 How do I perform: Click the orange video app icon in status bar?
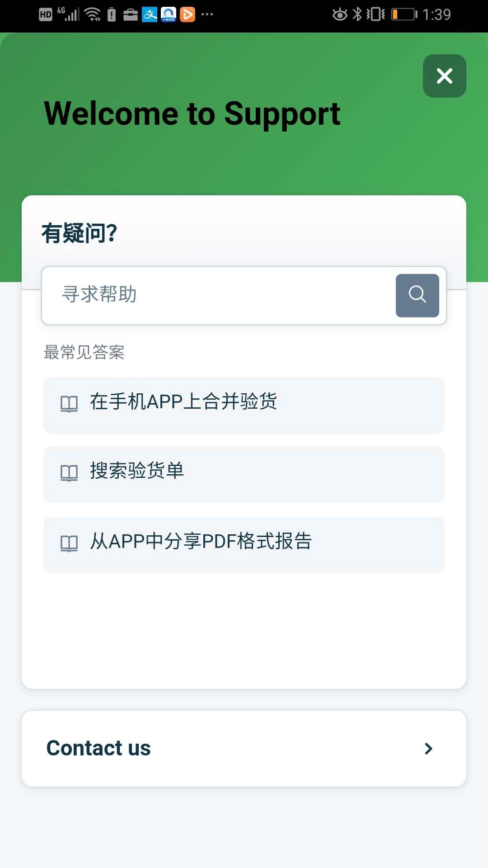pos(188,14)
